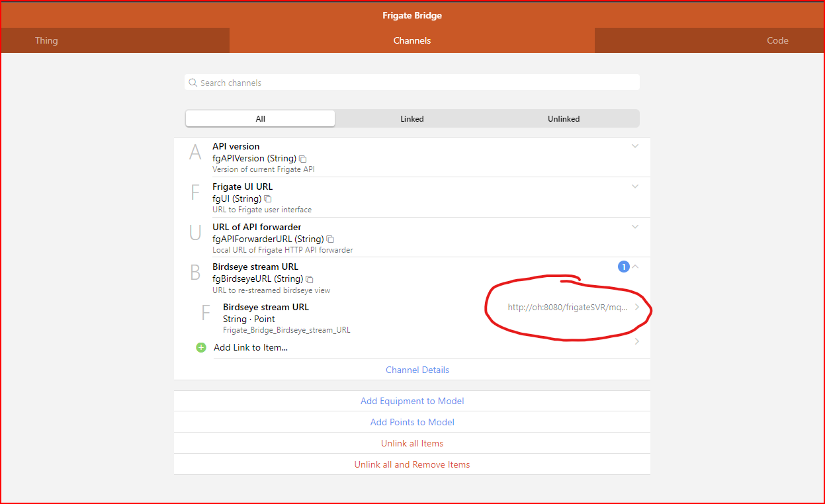825x504 pixels.
Task: Click URL to re-streamed birdseye view text
Action: [271, 290]
